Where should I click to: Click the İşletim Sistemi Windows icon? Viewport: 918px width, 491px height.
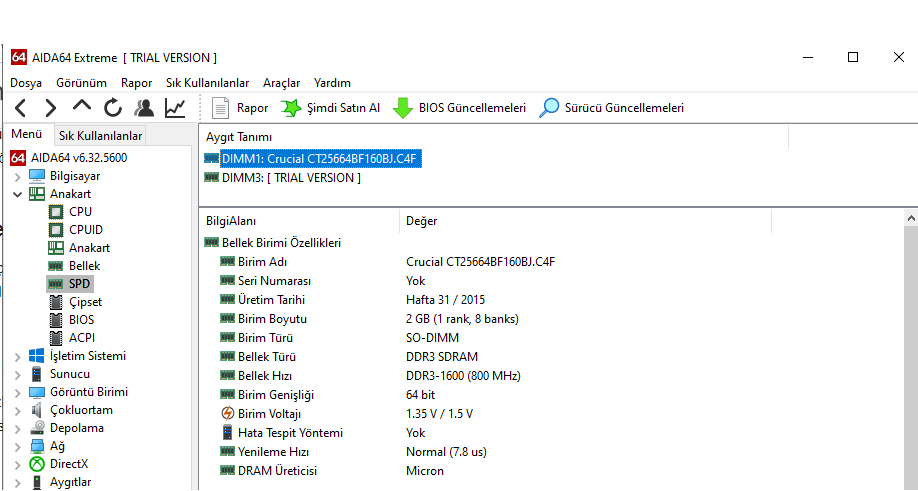point(36,356)
